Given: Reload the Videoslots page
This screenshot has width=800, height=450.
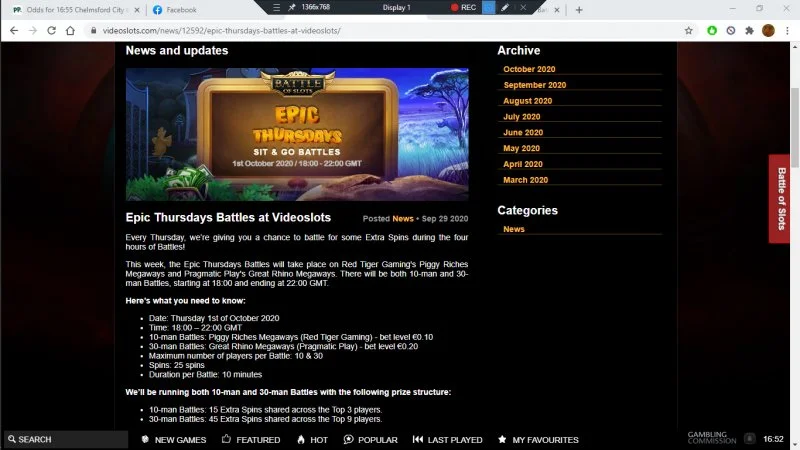Looking at the screenshot, I should (x=52, y=31).
